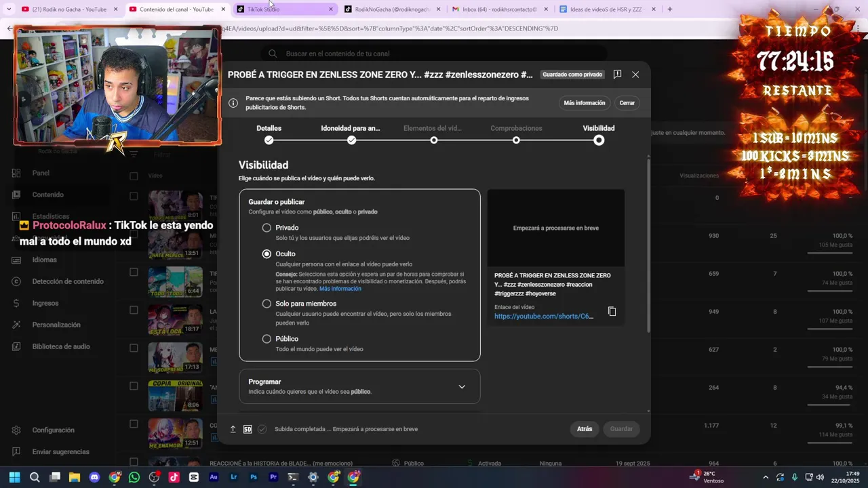Tick the checkbox beside the 13:51 video
This screenshot has height=488, width=868.
pos(134,235)
